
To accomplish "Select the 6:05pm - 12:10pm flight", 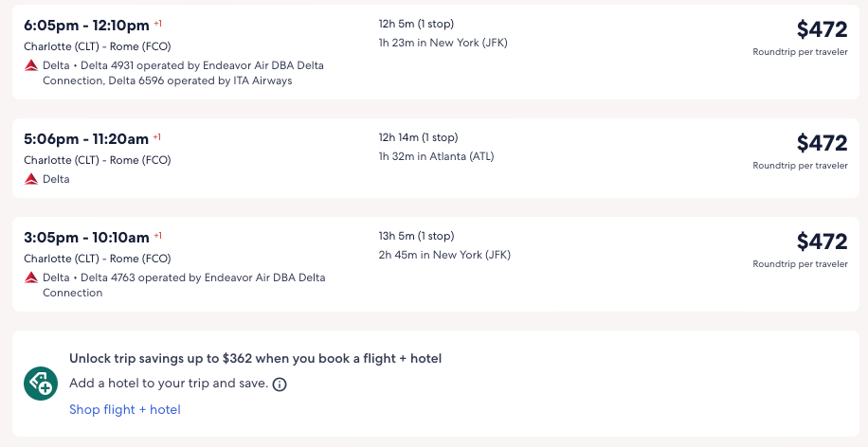I will 86,26.
